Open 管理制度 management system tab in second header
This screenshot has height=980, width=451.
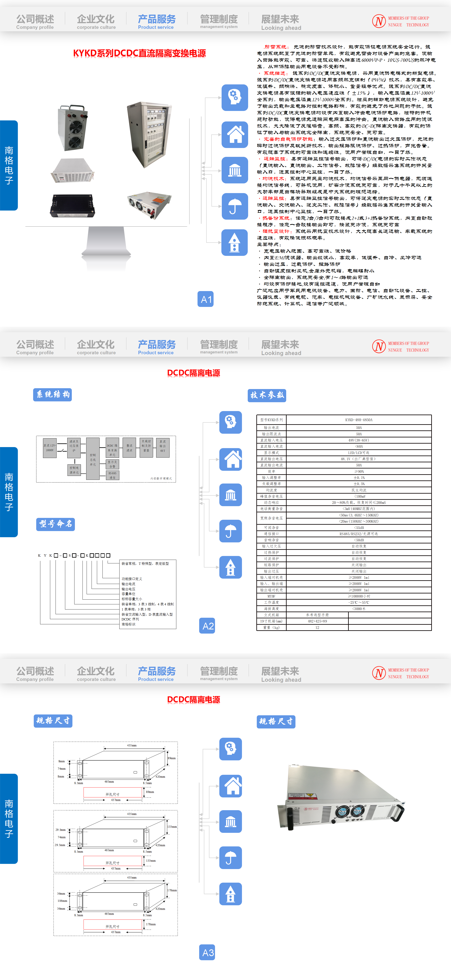tap(219, 347)
